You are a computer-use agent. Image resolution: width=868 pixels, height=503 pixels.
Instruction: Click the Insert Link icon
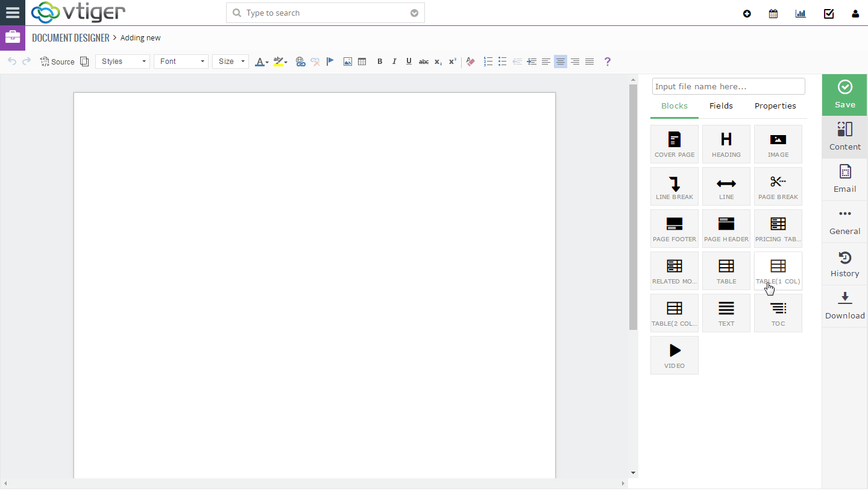pos(300,62)
